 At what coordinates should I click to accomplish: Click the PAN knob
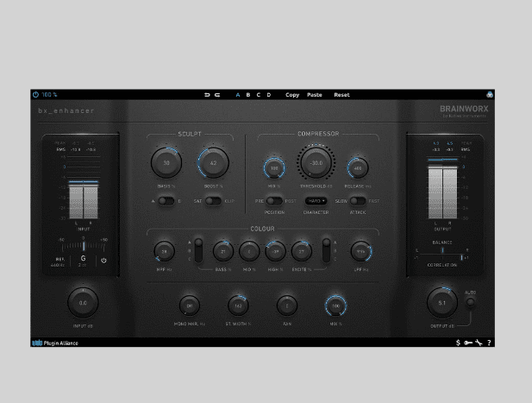tap(287, 305)
